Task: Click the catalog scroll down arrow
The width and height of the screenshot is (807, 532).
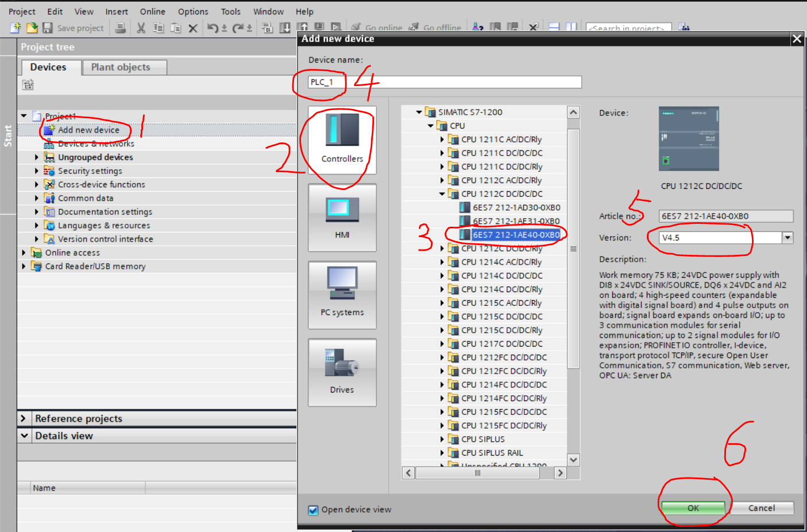Action: pyautogui.click(x=573, y=460)
